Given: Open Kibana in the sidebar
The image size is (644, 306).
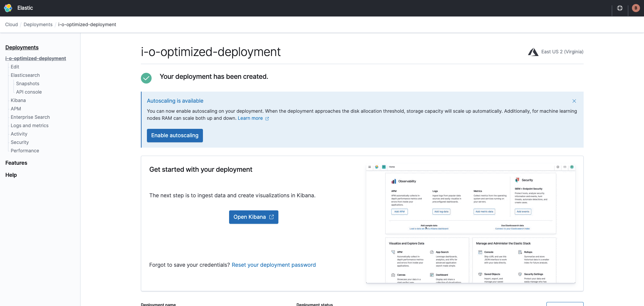Looking at the screenshot, I should pyautogui.click(x=18, y=100).
